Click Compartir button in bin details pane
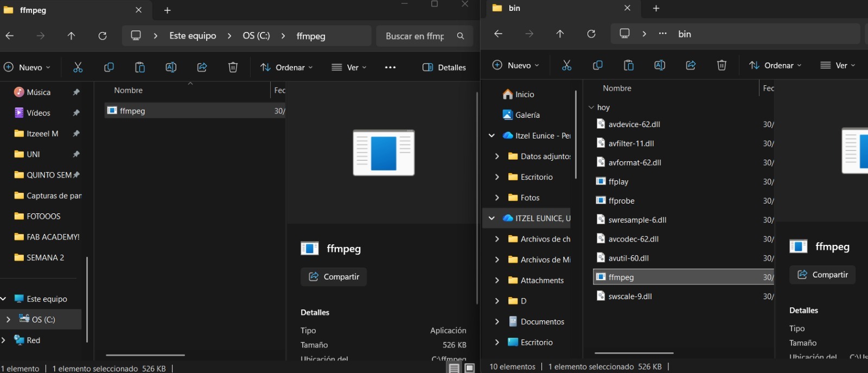868x373 pixels. pos(822,275)
